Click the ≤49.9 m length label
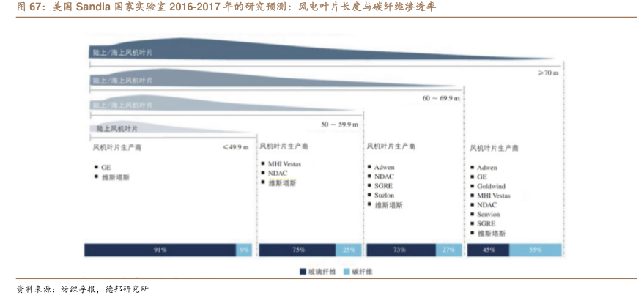Image resolution: width=644 pixels, height=301 pixels. pos(235,147)
